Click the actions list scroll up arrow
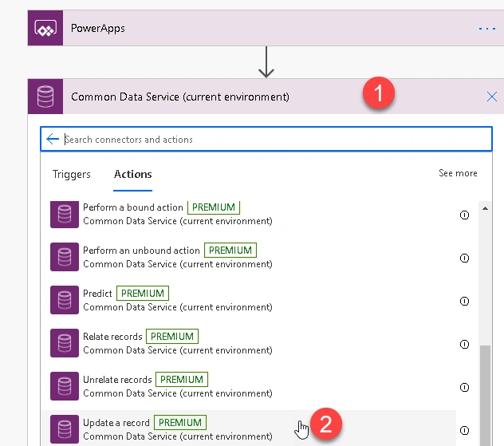 486,208
